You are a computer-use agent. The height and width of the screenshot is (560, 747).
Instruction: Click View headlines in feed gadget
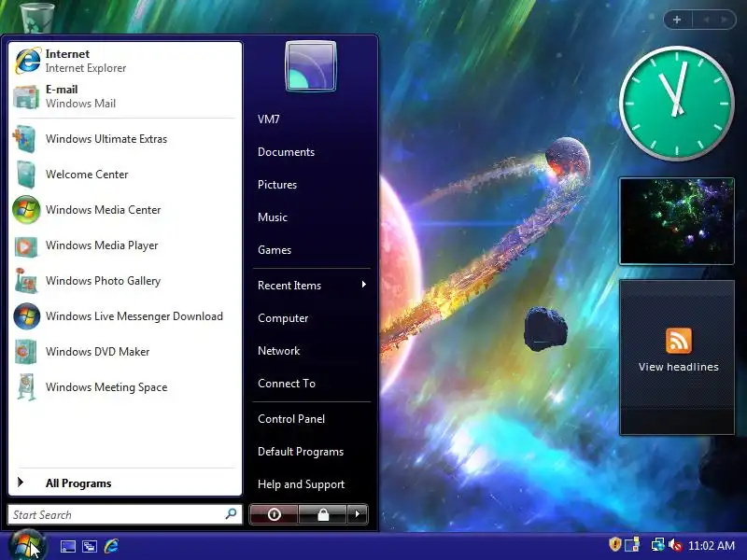[x=679, y=367]
